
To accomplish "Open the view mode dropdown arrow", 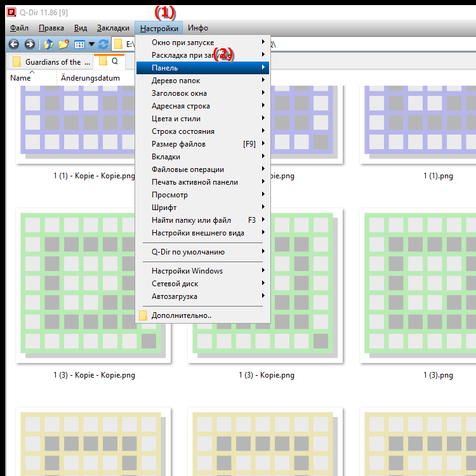I will (x=91, y=44).
